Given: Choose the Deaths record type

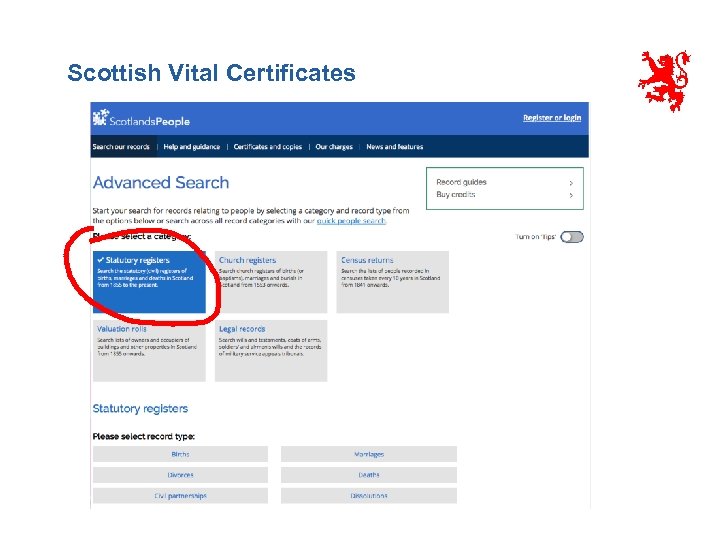Looking at the screenshot, I should 369,475.
